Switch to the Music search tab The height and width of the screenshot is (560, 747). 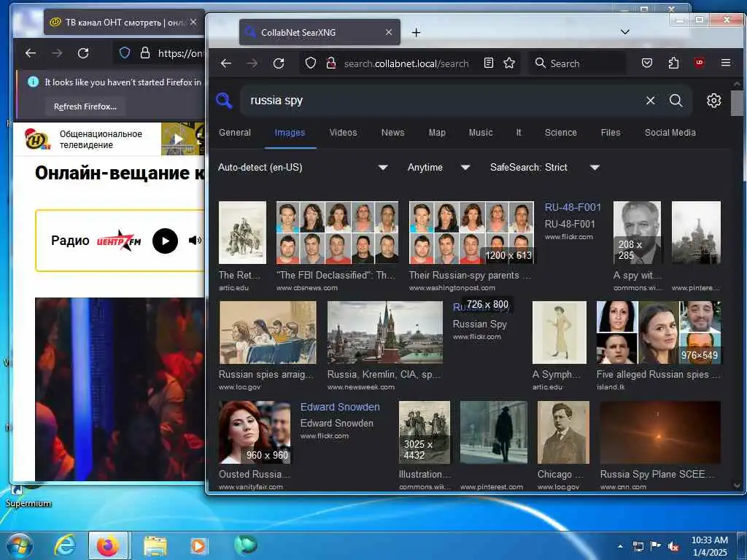[481, 133]
